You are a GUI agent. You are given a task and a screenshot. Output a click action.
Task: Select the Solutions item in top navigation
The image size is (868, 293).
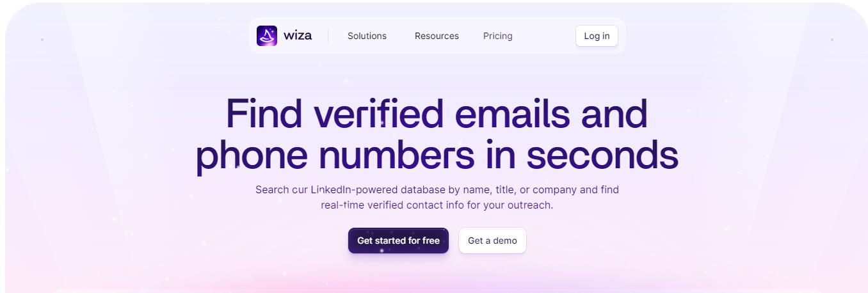click(x=367, y=36)
